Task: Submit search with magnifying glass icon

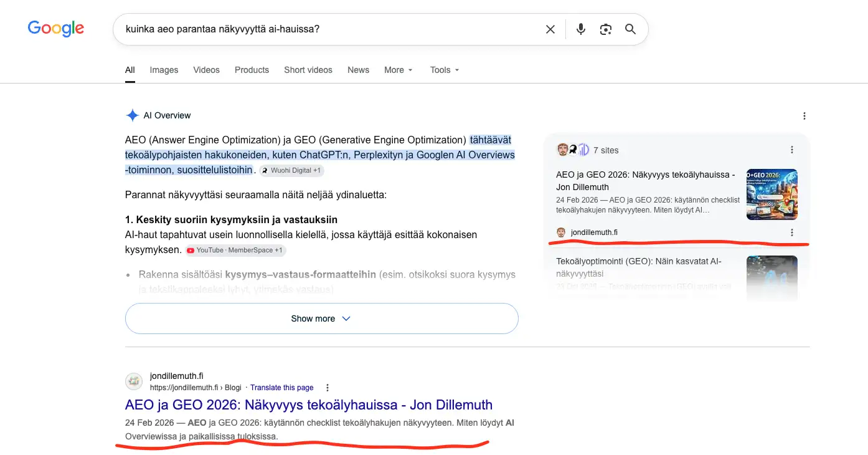Action: [630, 29]
